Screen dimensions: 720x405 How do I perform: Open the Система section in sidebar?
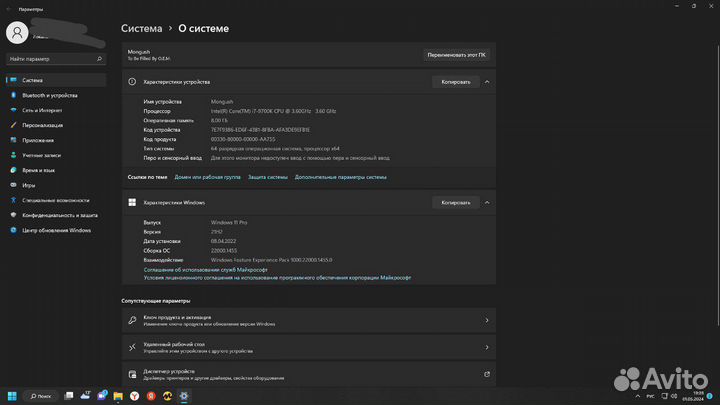pos(56,80)
